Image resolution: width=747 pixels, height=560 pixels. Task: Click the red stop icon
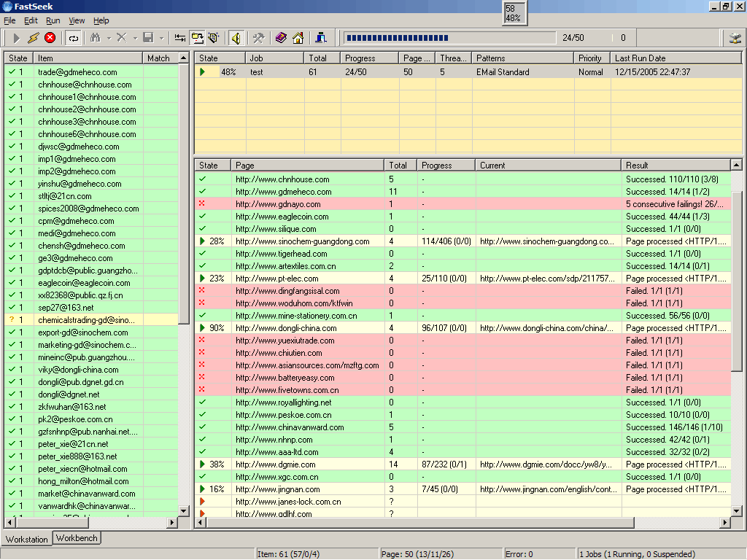click(x=50, y=37)
